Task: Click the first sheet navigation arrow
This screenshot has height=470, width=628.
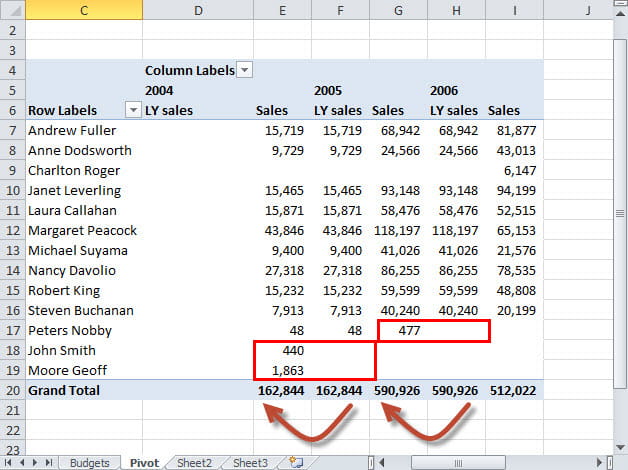Action: tap(9, 462)
